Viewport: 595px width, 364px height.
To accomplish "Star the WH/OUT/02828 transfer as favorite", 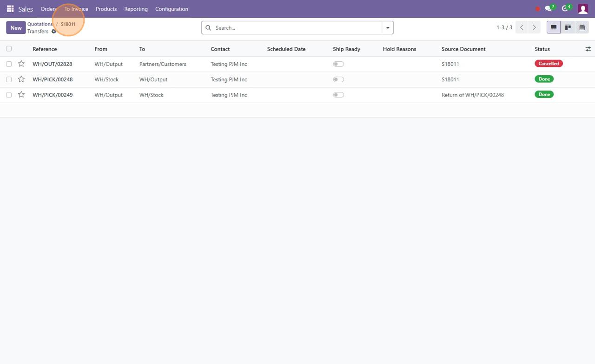I will [21, 64].
